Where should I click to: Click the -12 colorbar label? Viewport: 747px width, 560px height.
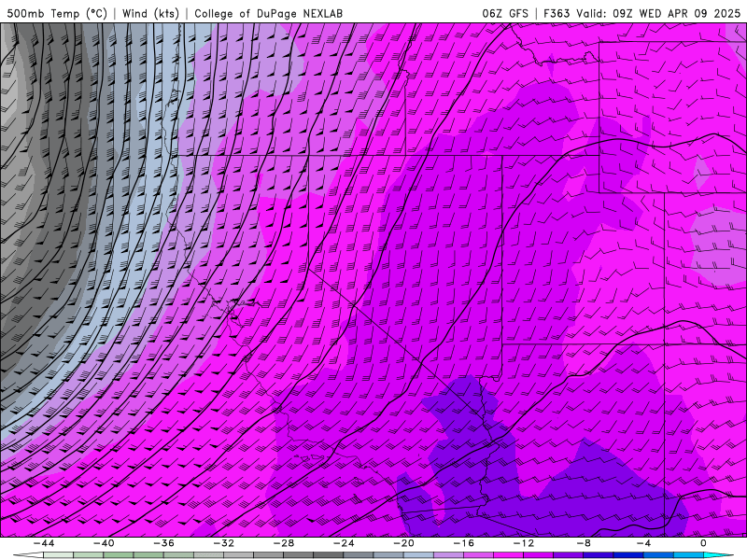(524, 543)
